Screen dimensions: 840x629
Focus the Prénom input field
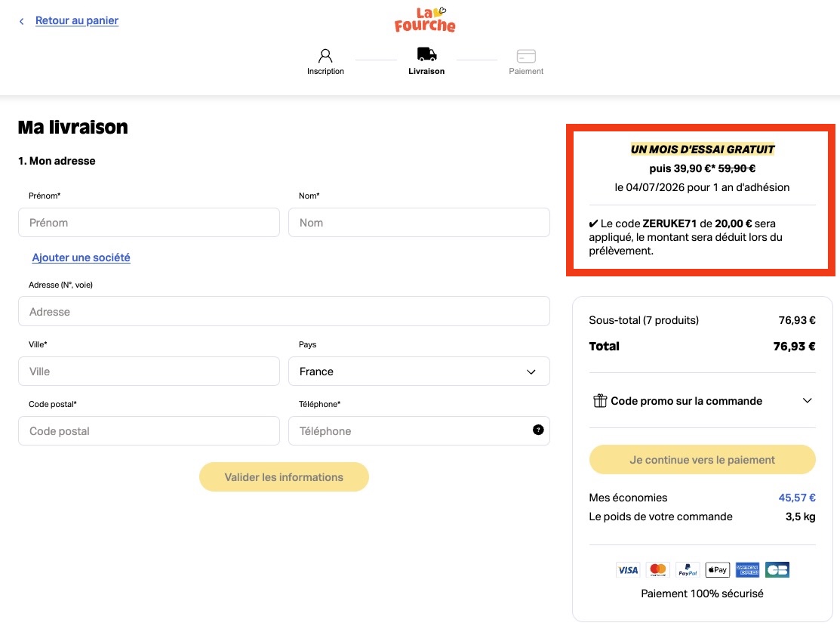click(149, 222)
